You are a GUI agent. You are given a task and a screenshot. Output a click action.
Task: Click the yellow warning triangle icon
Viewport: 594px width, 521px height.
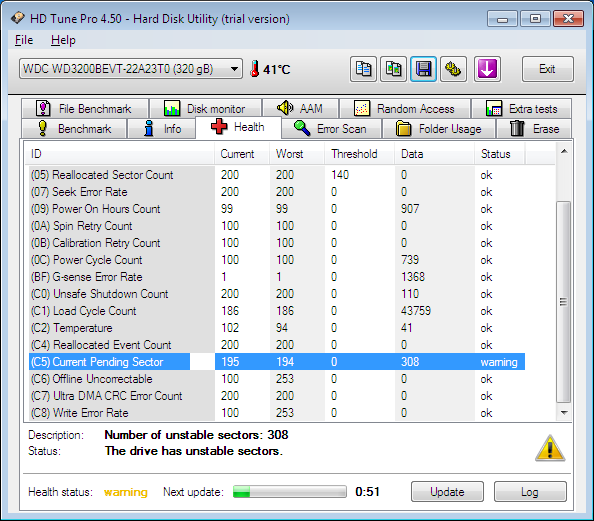550,449
